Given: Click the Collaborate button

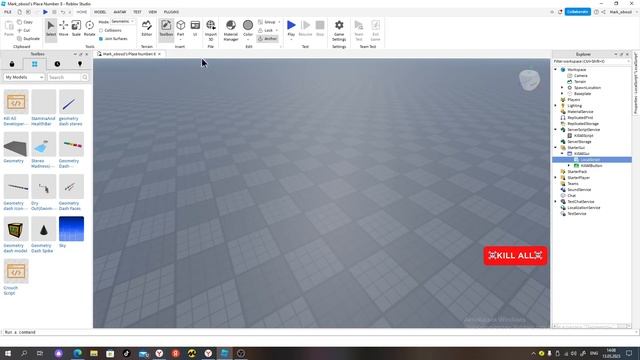Looking at the screenshot, I should click(x=577, y=12).
